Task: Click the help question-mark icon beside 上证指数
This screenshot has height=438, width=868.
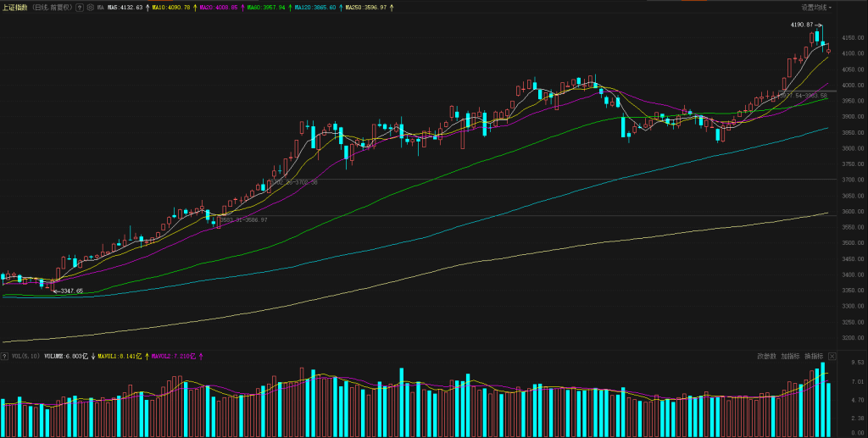Action: [x=80, y=7]
